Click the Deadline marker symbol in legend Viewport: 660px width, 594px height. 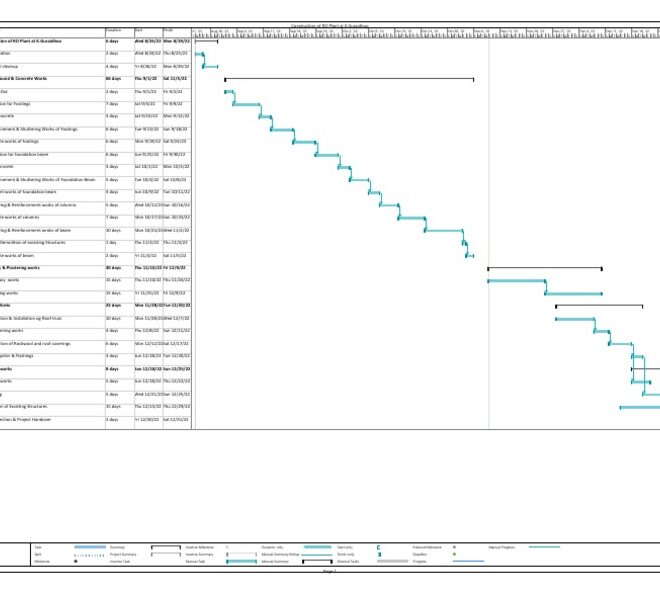point(454,554)
